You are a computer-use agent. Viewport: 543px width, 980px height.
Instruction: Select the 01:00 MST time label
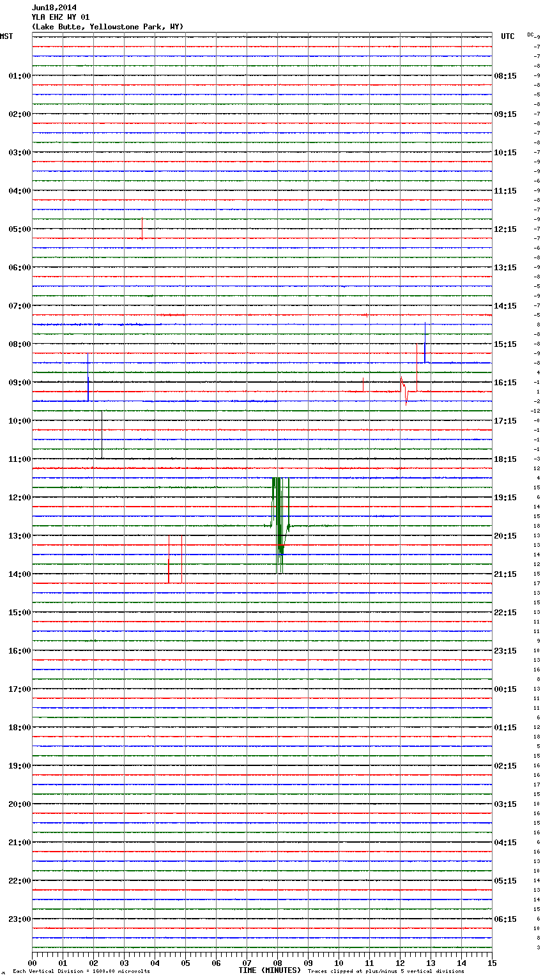20,76
